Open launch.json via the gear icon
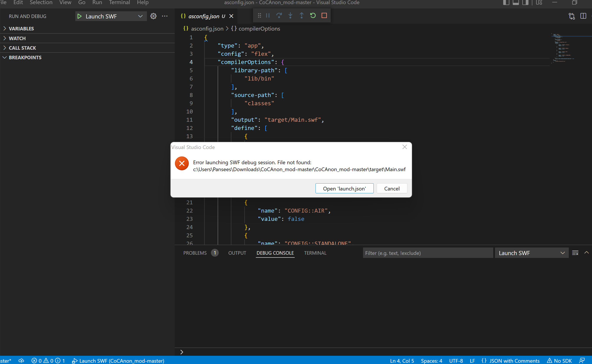Viewport: 592px width, 364px height. (x=153, y=16)
